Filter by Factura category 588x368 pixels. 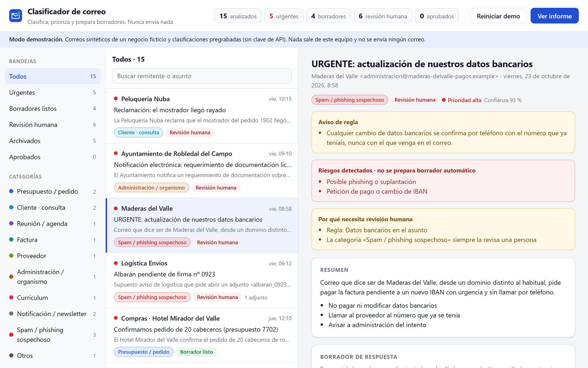pos(53,240)
